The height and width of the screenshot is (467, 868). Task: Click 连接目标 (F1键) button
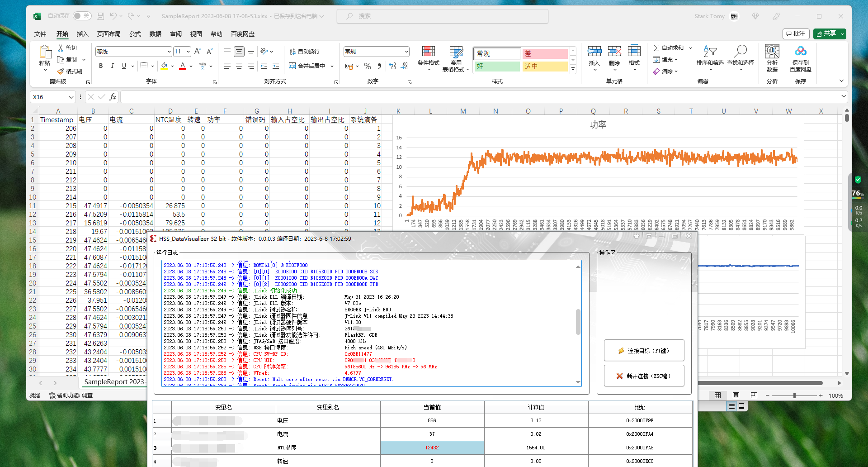pos(644,351)
